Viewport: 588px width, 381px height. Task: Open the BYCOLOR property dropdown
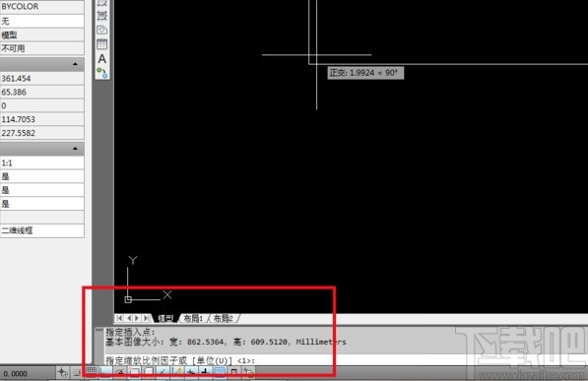point(42,7)
